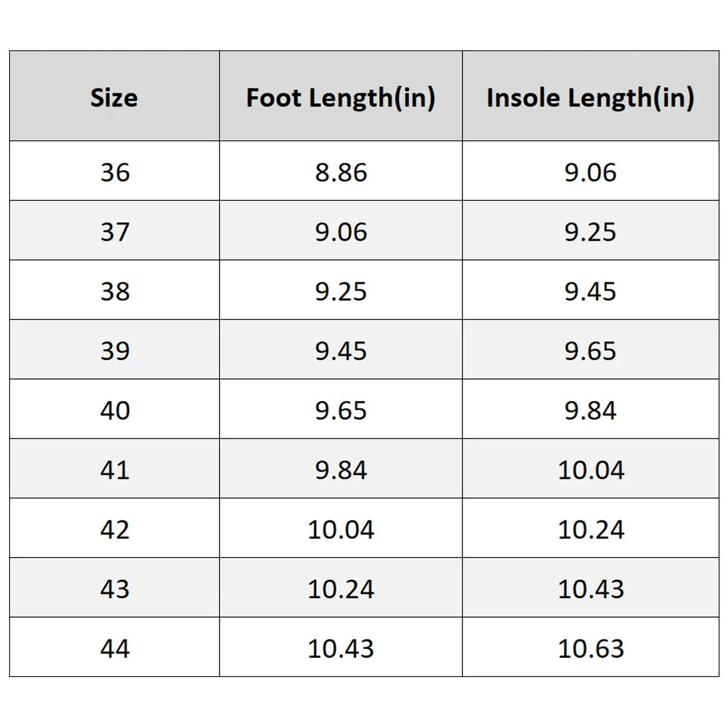Click foot length 8.86 cell
The height and width of the screenshot is (728, 728).
[341, 172]
